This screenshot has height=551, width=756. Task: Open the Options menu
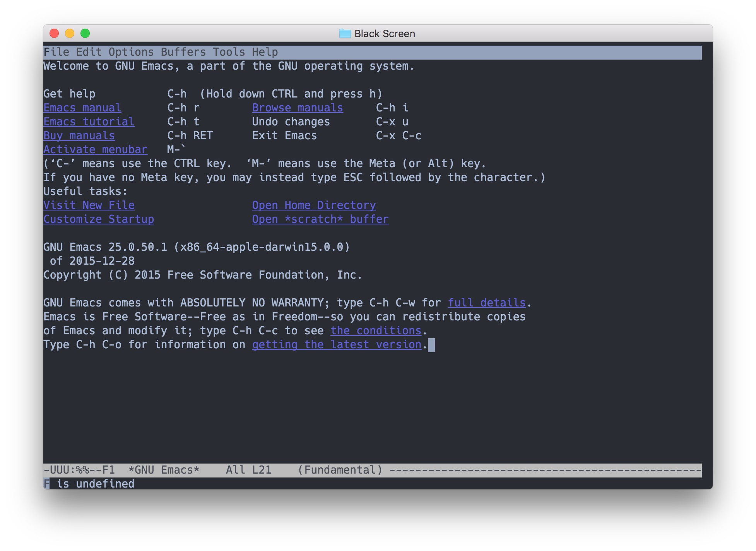(x=131, y=52)
